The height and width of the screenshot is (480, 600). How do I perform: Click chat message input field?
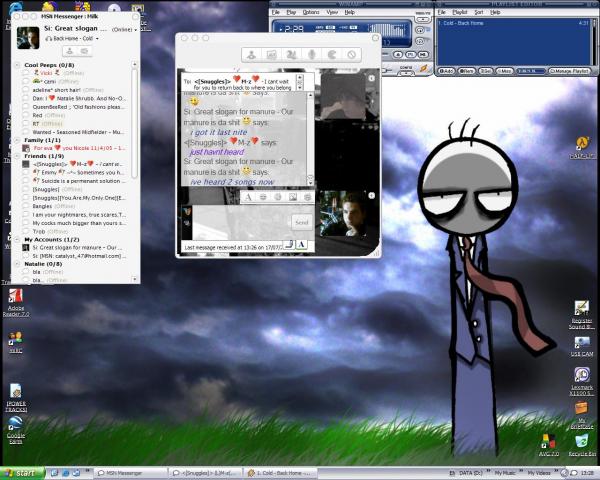(x=242, y=222)
